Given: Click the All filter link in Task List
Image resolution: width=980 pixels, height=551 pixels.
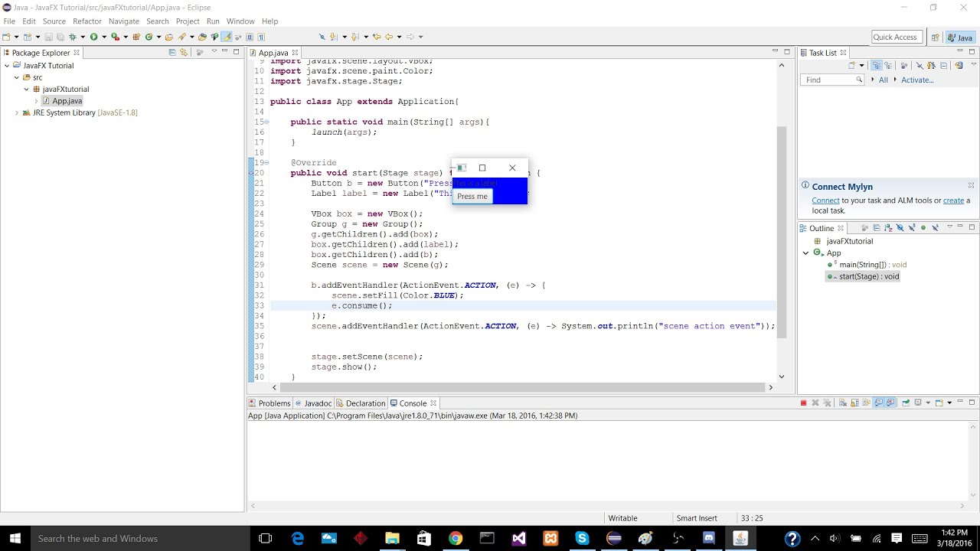Looking at the screenshot, I should (x=884, y=80).
